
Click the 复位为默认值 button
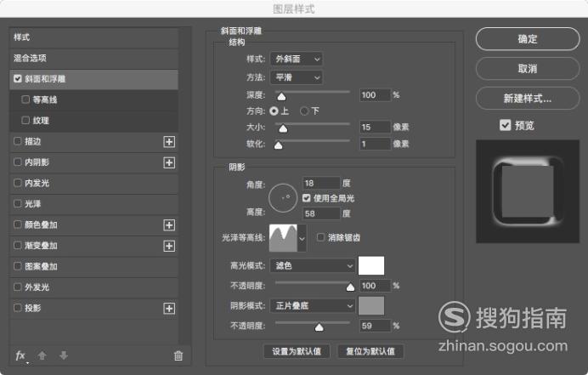[370, 351]
